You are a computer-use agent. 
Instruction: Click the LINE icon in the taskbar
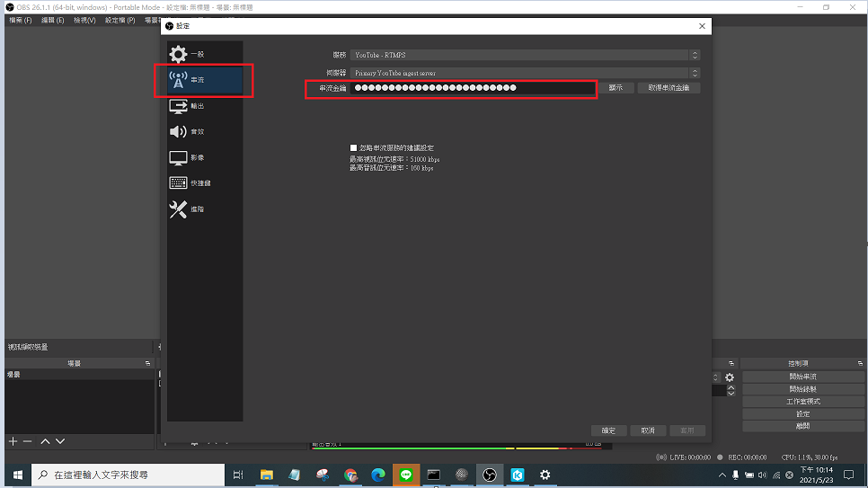click(405, 475)
